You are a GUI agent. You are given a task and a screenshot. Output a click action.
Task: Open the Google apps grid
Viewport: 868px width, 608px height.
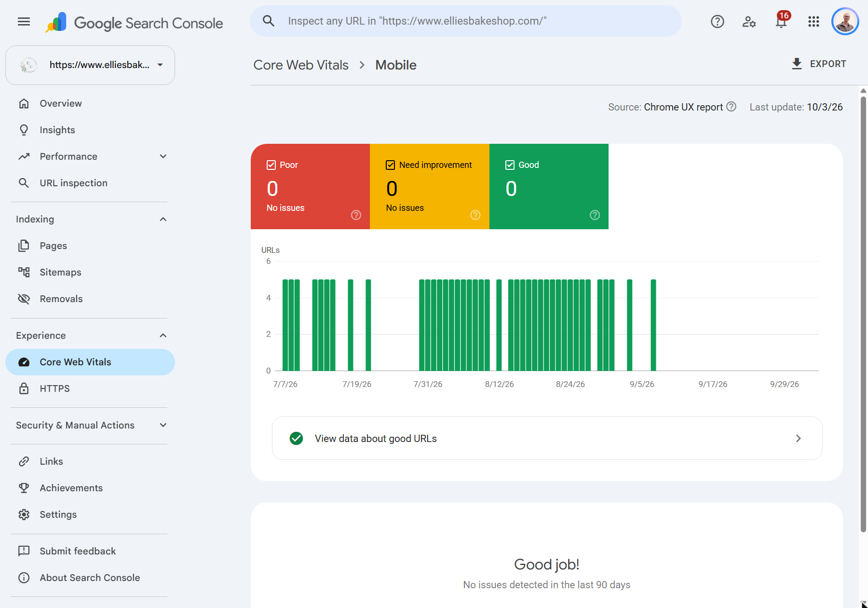pyautogui.click(x=814, y=22)
